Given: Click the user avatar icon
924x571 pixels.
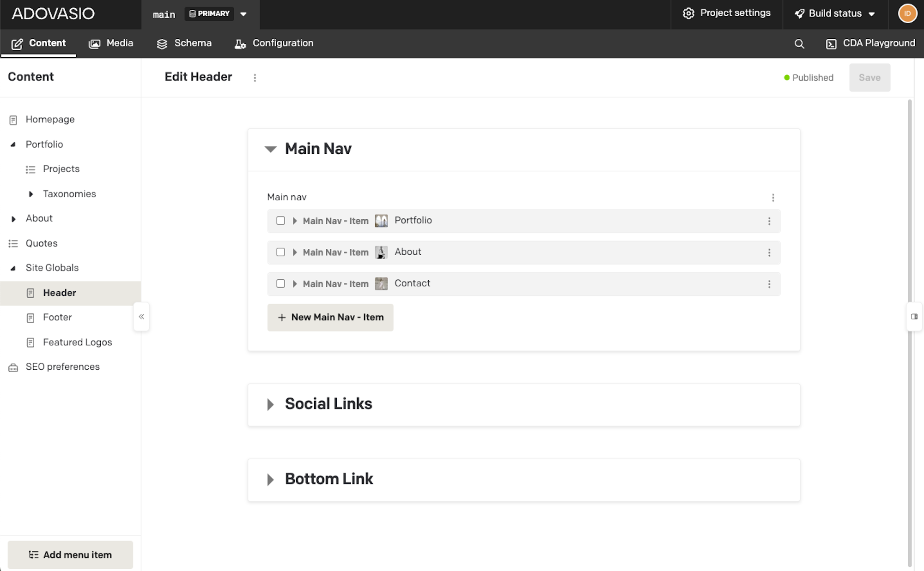Looking at the screenshot, I should [907, 13].
